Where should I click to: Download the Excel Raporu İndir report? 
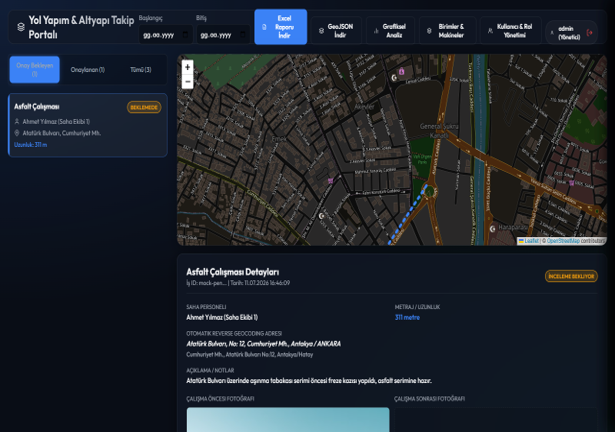coord(280,27)
